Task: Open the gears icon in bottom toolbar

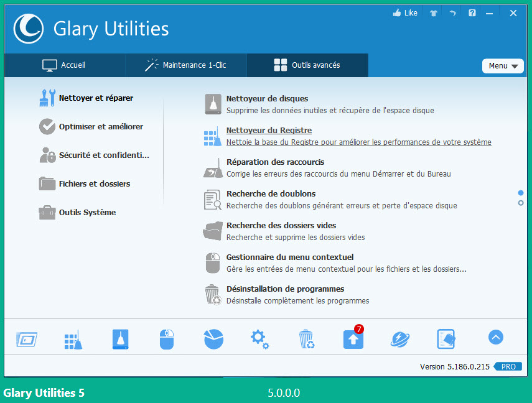Action: 259,339
